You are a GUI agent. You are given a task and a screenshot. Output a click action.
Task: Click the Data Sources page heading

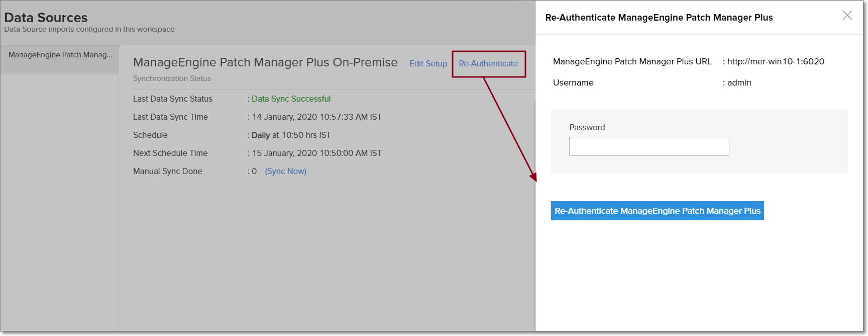[46, 17]
